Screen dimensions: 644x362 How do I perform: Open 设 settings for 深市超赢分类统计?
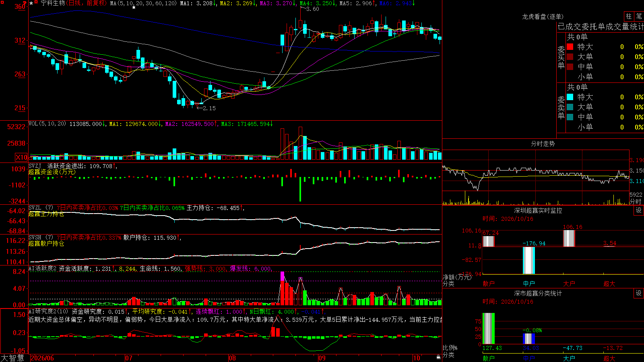pyautogui.click(x=639, y=293)
